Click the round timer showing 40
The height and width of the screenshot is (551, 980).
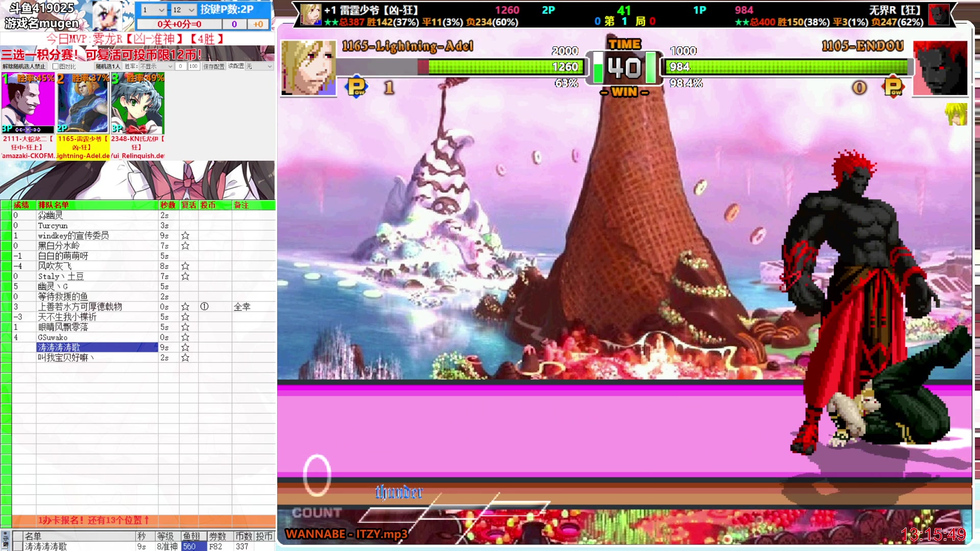(x=624, y=68)
